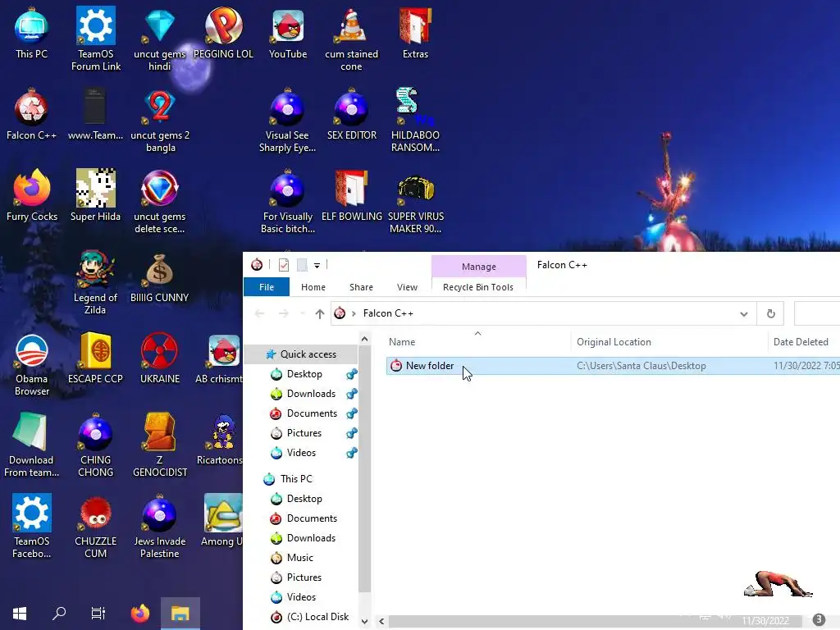
Task: Launch Firefox from the taskbar
Action: (x=140, y=614)
